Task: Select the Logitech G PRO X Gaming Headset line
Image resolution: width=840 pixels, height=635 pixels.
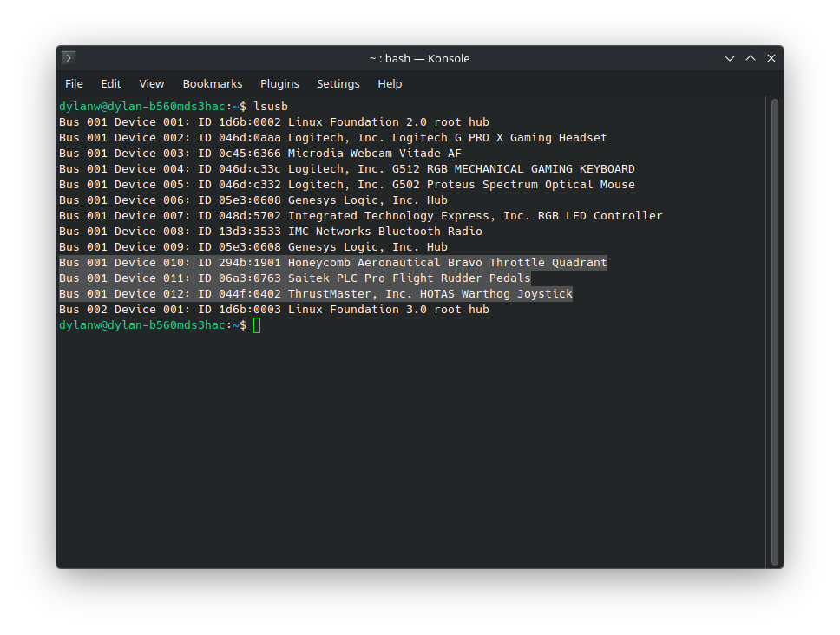Action: pyautogui.click(x=332, y=138)
